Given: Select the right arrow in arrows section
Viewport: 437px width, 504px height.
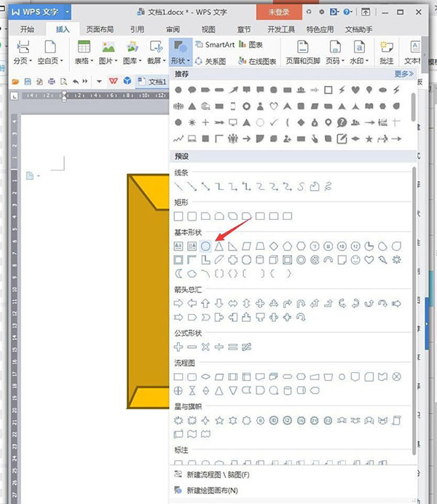Looking at the screenshot, I should click(x=178, y=303).
